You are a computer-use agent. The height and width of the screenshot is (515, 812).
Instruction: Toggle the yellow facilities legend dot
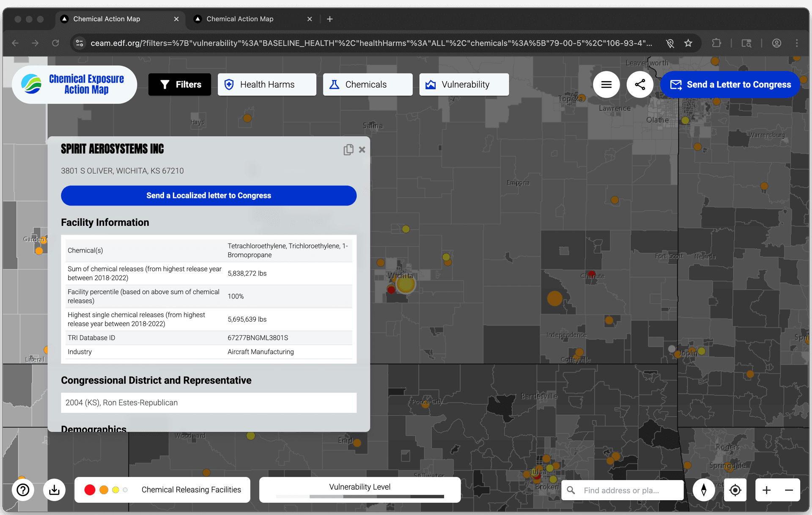[115, 490]
